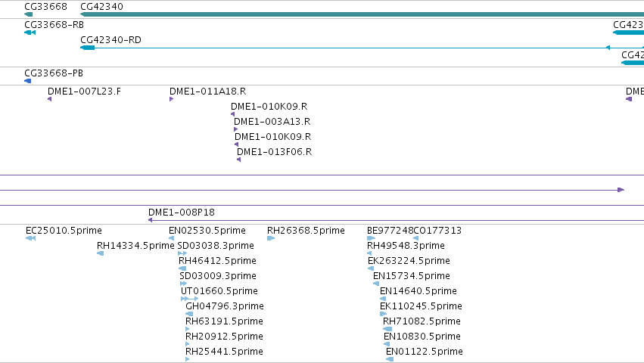
Task: Click the EK110245.5prime label
Action: pyautogui.click(x=421, y=306)
